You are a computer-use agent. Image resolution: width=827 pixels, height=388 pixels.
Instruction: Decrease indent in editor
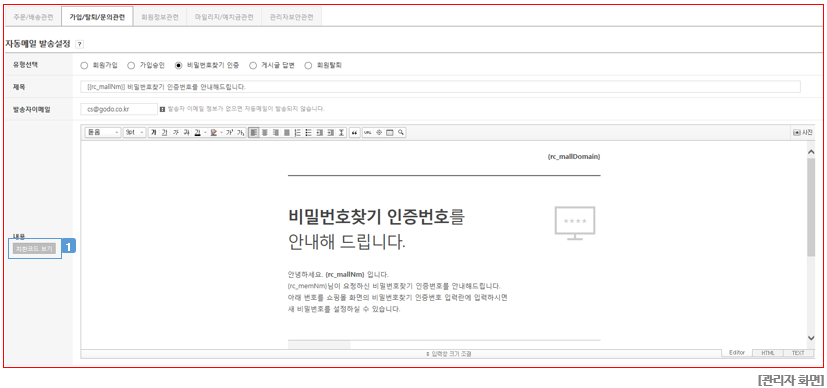320,133
